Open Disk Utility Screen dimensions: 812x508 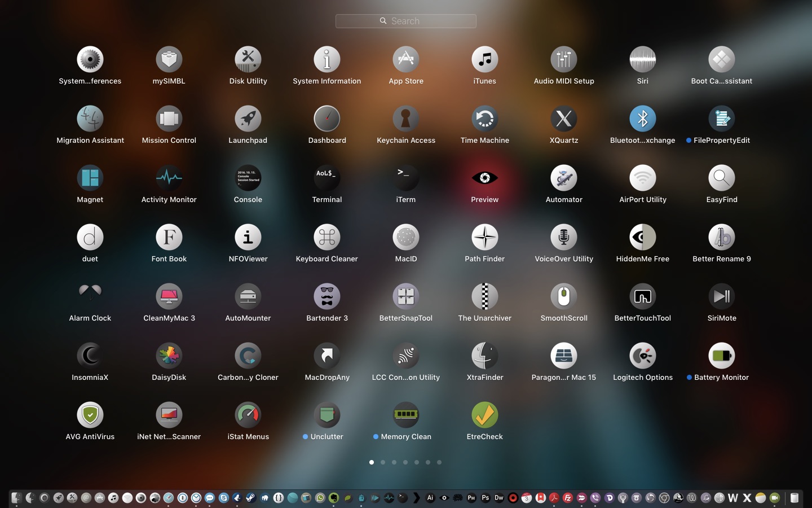tap(248, 59)
